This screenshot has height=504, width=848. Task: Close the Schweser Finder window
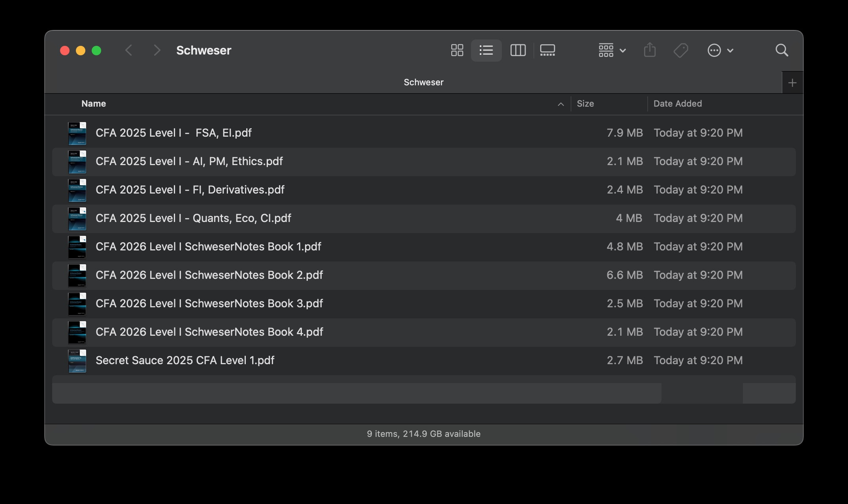point(65,51)
